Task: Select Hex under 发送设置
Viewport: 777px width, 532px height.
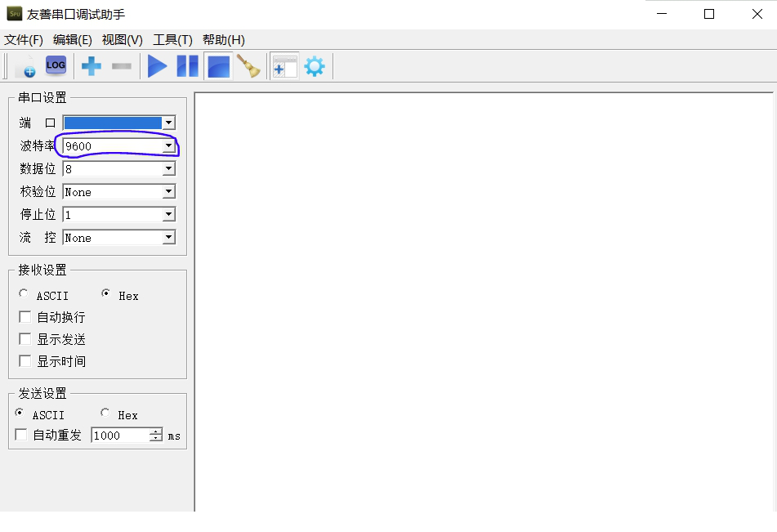Action: point(105,413)
